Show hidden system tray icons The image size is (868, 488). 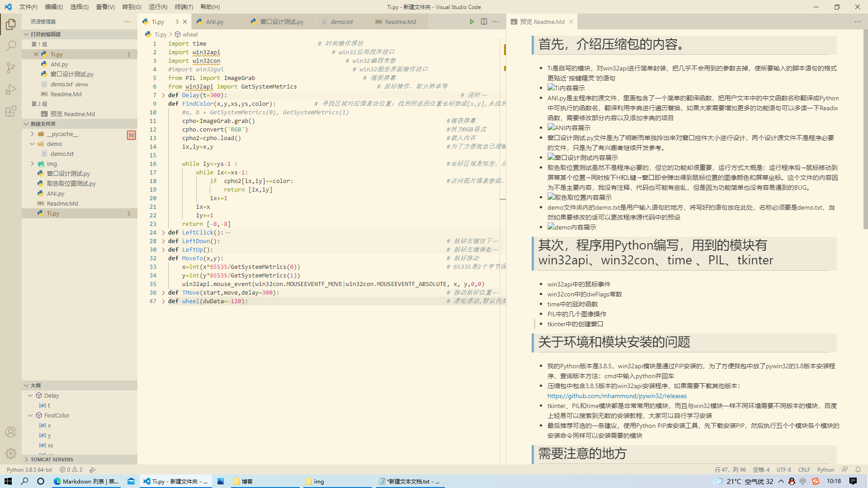coord(781,481)
